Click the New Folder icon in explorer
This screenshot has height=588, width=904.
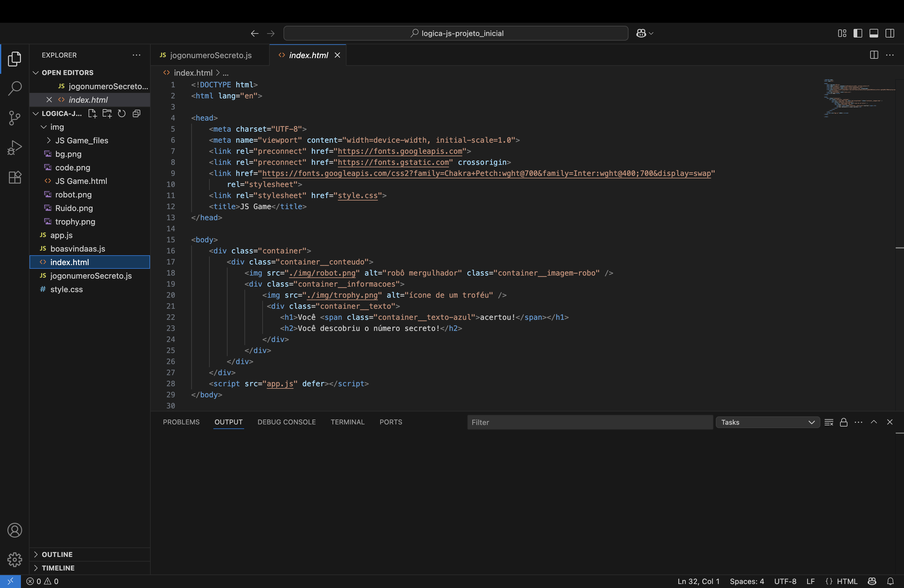tap(107, 113)
